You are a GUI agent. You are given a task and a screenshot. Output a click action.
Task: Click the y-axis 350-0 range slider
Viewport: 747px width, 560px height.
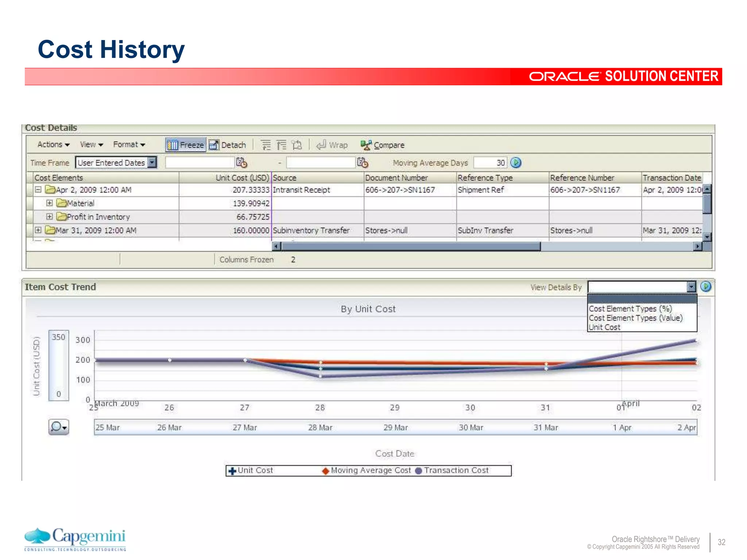pos(59,365)
